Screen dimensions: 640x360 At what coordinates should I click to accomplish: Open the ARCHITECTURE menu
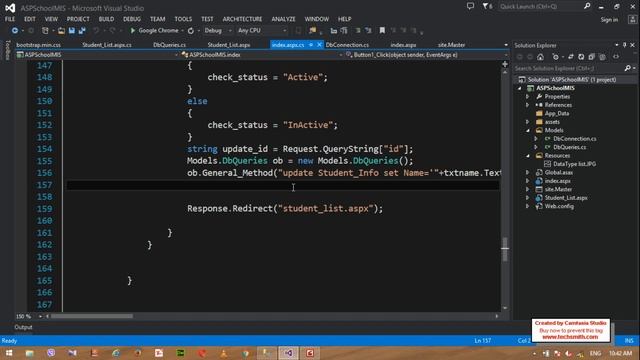pyautogui.click(x=242, y=19)
